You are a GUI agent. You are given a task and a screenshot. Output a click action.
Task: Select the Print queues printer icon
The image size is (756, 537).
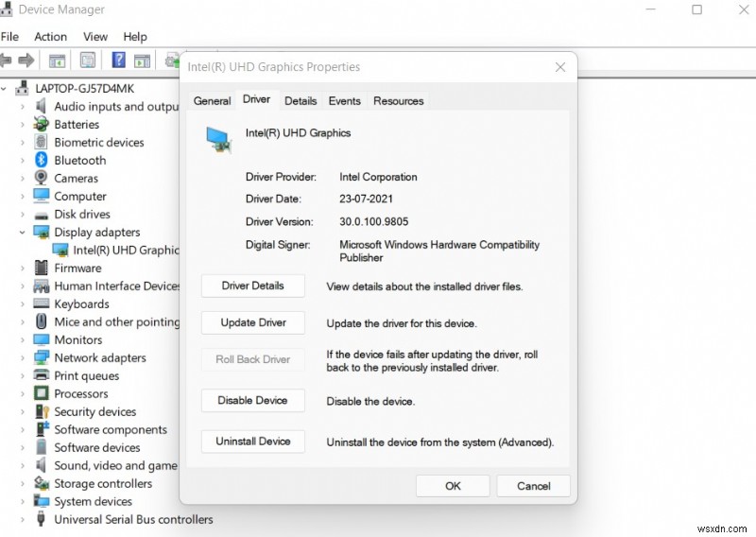42,375
